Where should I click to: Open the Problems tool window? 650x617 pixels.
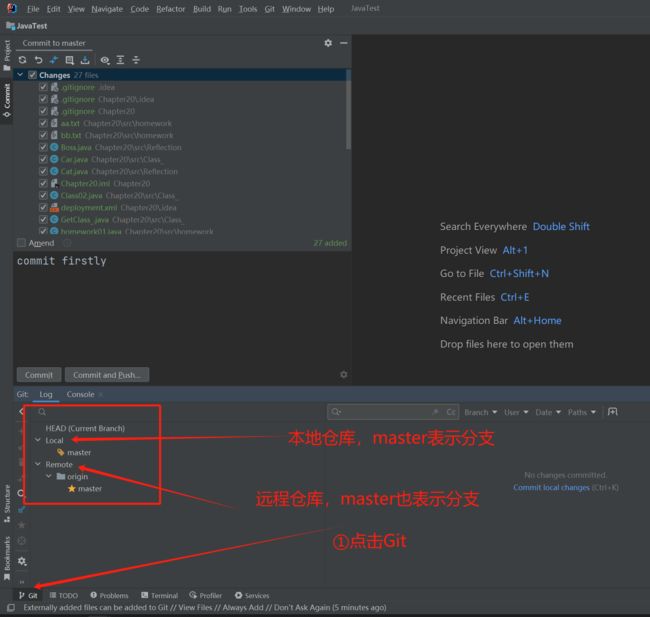pos(109,595)
